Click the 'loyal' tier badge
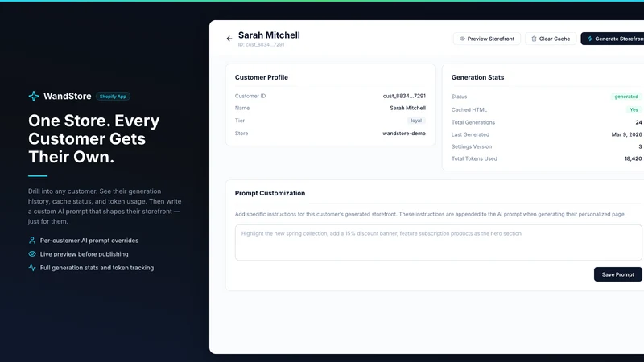The height and width of the screenshot is (362, 644). tap(416, 121)
